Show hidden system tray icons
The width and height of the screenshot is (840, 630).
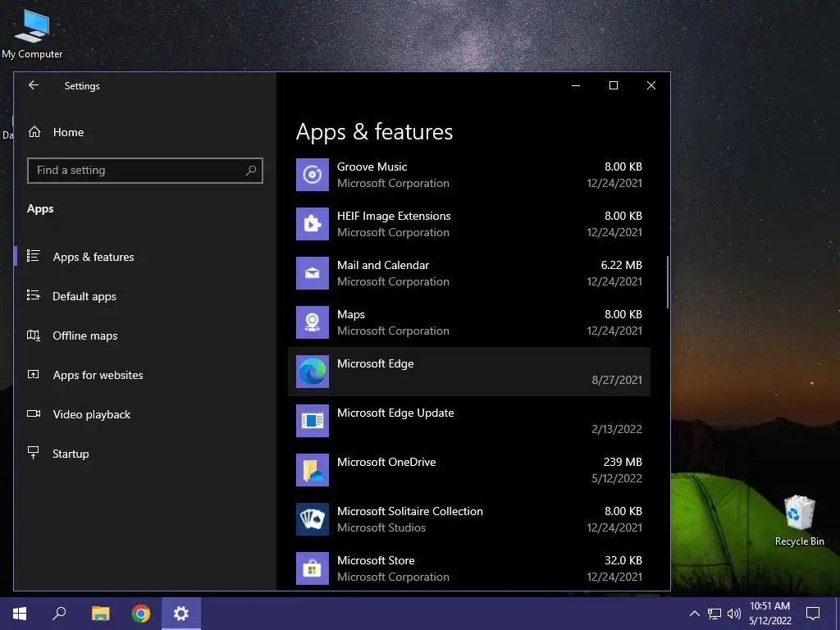694,614
